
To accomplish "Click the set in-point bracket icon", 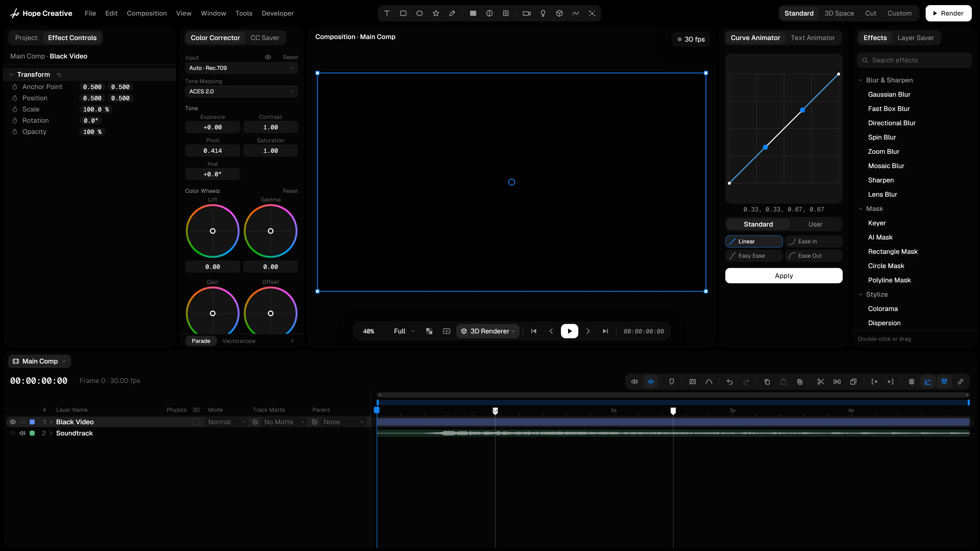I will pyautogui.click(x=874, y=381).
